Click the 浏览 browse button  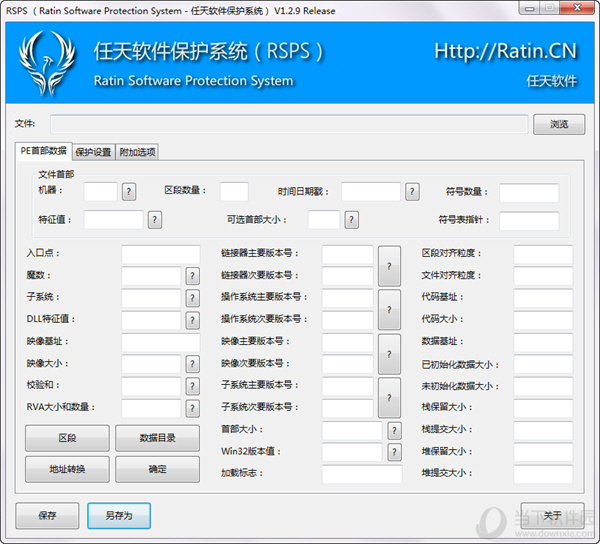pos(559,124)
